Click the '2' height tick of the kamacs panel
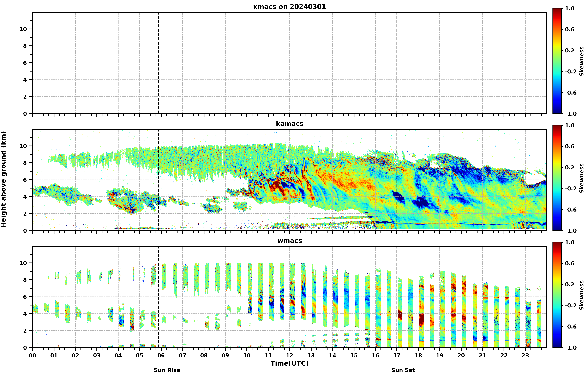The height and width of the screenshot is (377, 588). click(x=25, y=214)
